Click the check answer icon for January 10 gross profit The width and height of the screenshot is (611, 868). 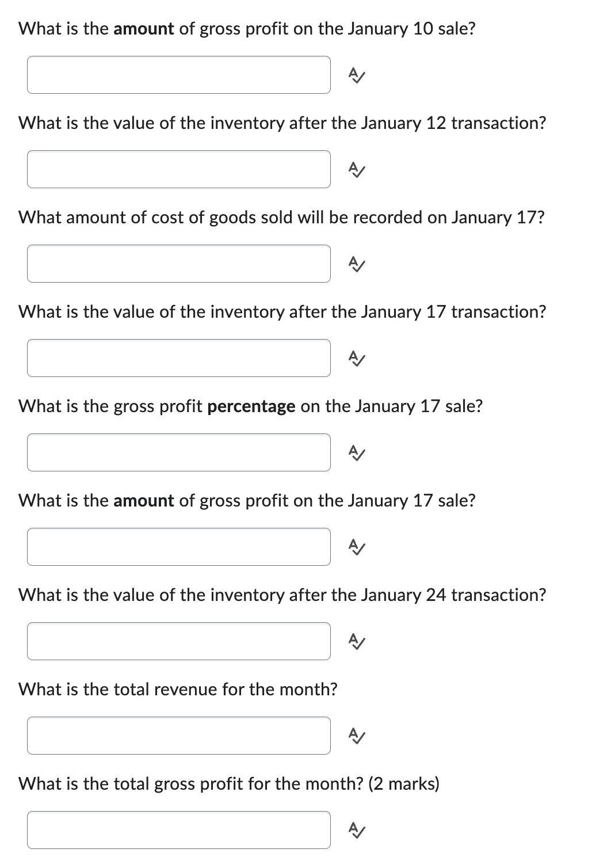(x=356, y=75)
